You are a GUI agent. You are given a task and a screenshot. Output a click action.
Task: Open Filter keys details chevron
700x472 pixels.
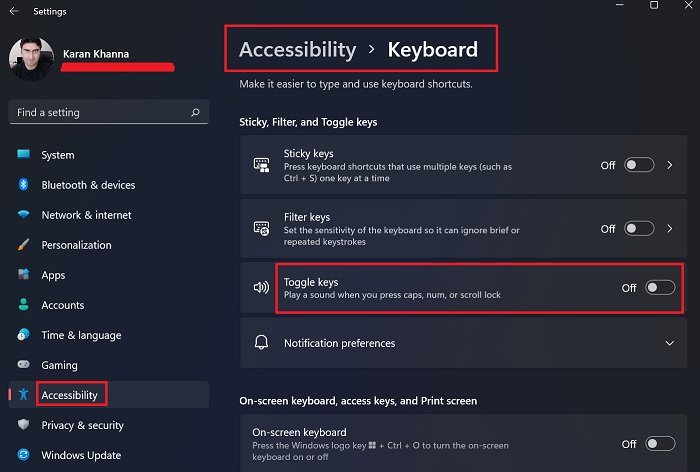pyautogui.click(x=670, y=228)
